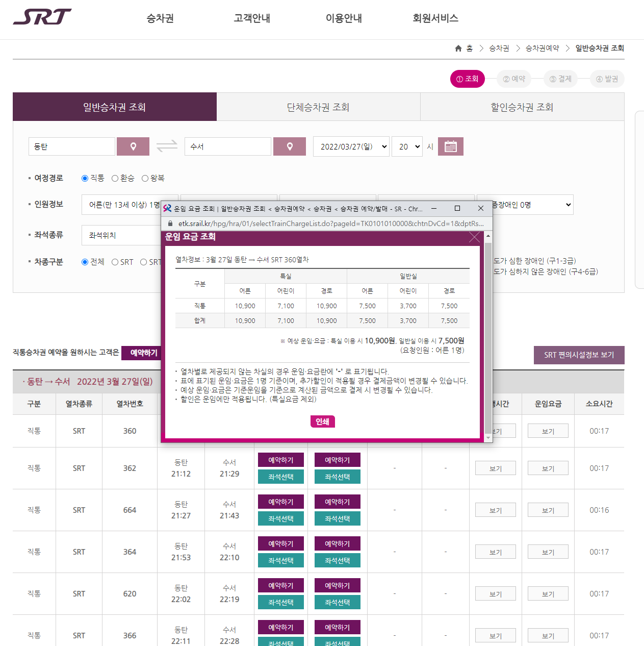Click 예약하기 next to 직통승차권 notice
This screenshot has height=646, width=644.
(x=141, y=353)
